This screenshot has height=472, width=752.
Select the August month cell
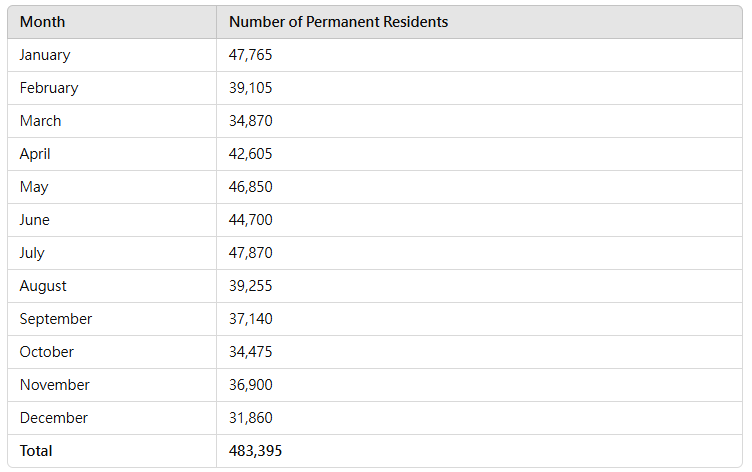click(43, 286)
